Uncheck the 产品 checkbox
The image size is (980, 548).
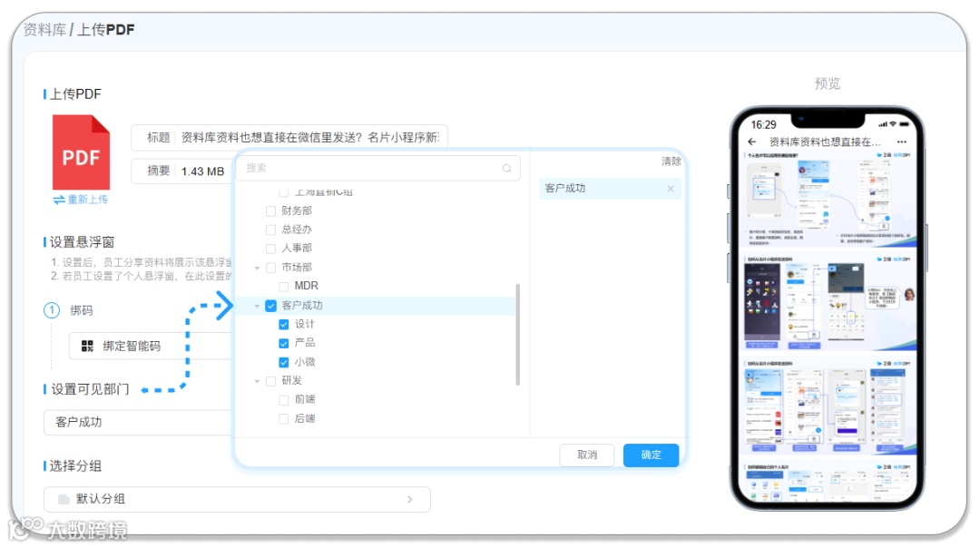284,343
